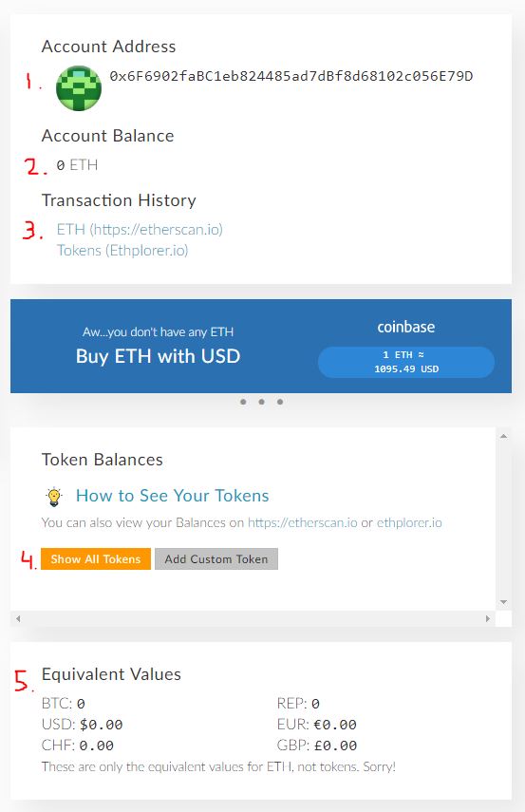Click the Buy ETH with USD banner text
Image resolution: width=525 pixels, height=812 pixels.
pos(158,356)
